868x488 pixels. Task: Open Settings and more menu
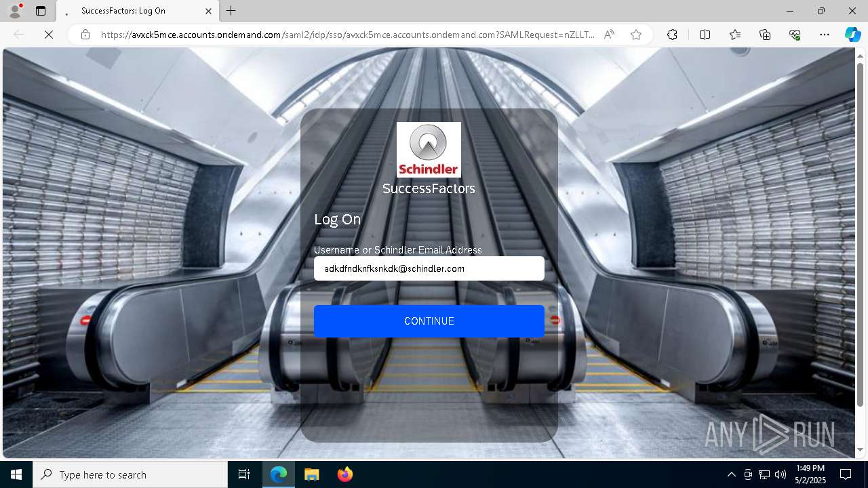(x=825, y=35)
